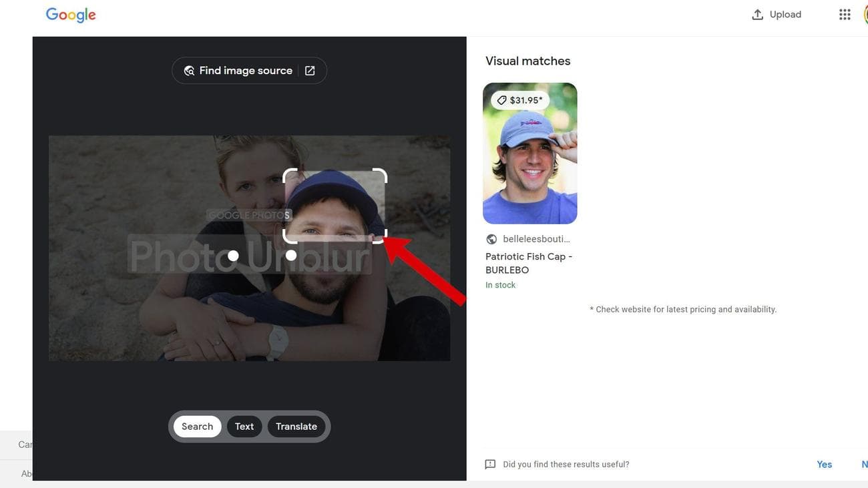The height and width of the screenshot is (488, 868).
Task: Click the globe icon beside belleleesbouti
Action: pos(491,239)
